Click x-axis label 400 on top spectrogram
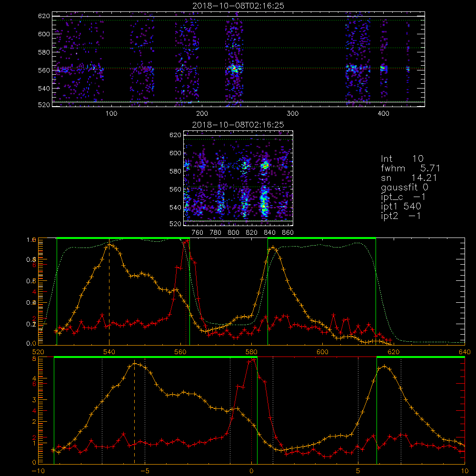 (x=383, y=114)
